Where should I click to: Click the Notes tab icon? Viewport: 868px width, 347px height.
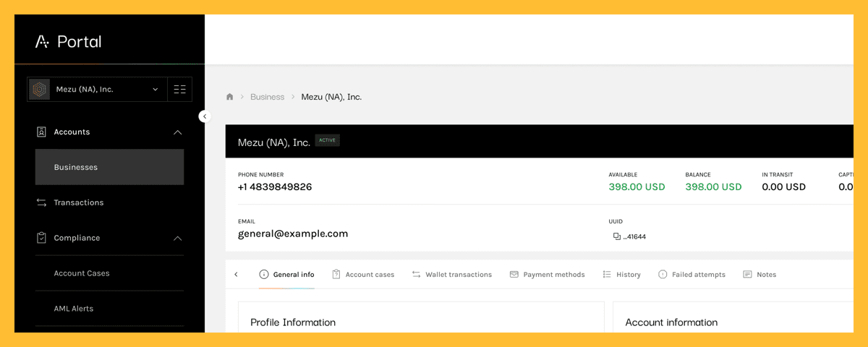tap(748, 275)
